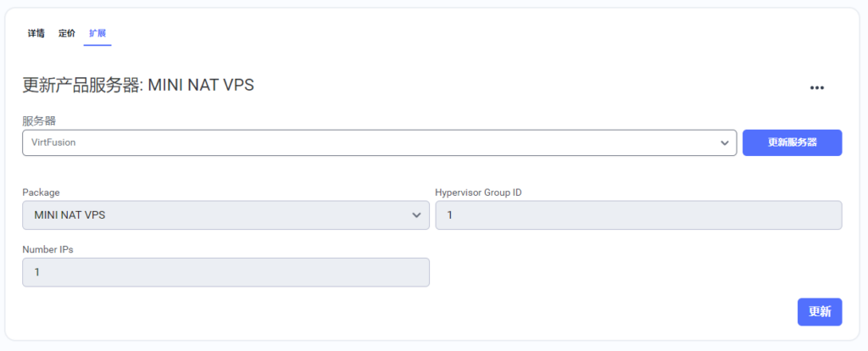Click the 更新产品服务器 heading text
The height and width of the screenshot is (351, 868).
click(83, 85)
